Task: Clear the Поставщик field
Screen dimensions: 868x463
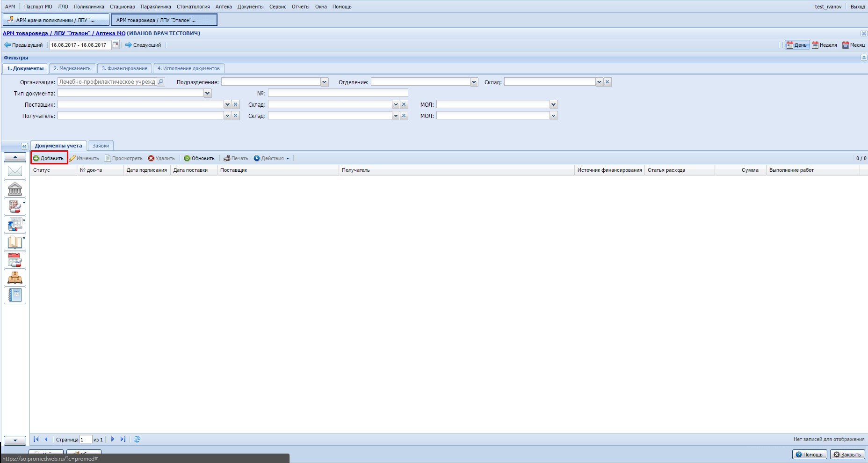Action: click(x=236, y=104)
